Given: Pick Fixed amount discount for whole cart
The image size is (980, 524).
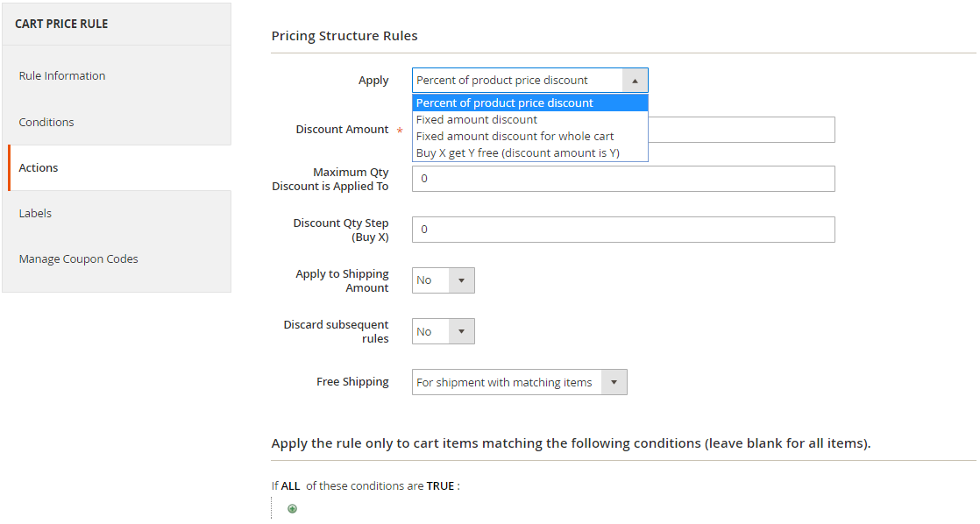Looking at the screenshot, I should point(515,137).
